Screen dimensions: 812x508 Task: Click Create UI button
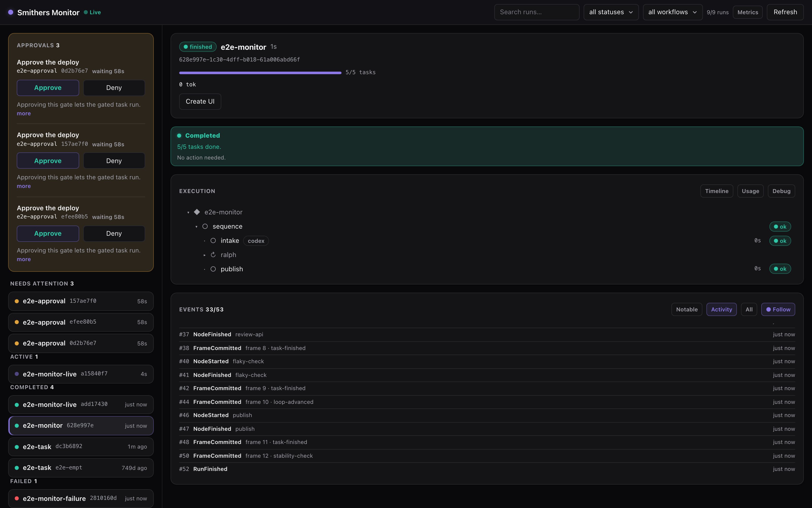(x=200, y=101)
